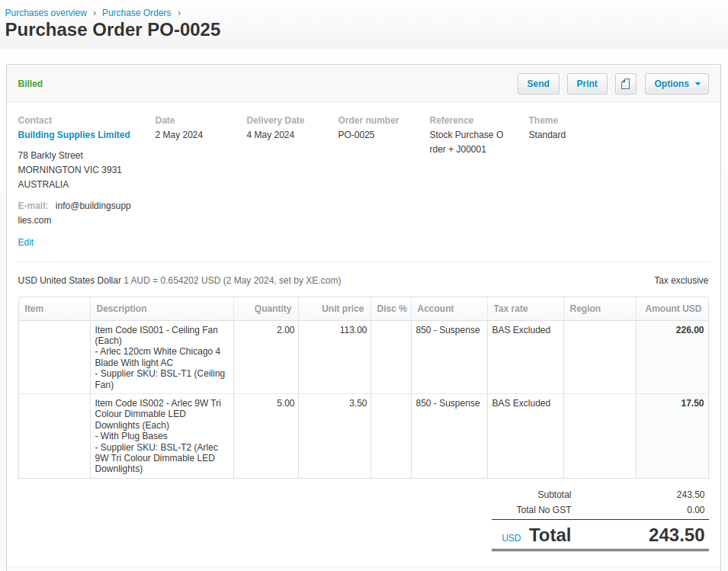Open Purchases overview breadcrumb link
Screen dimensions: 728x571
point(46,12)
